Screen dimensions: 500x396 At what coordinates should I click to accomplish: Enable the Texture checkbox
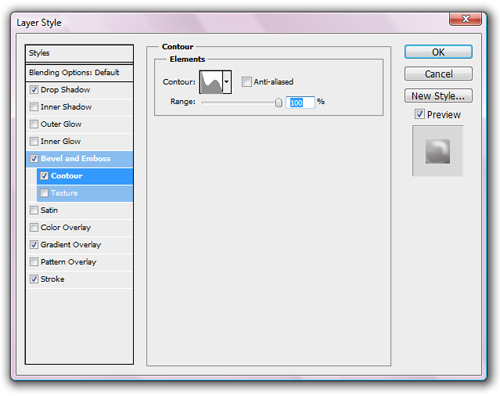44,193
